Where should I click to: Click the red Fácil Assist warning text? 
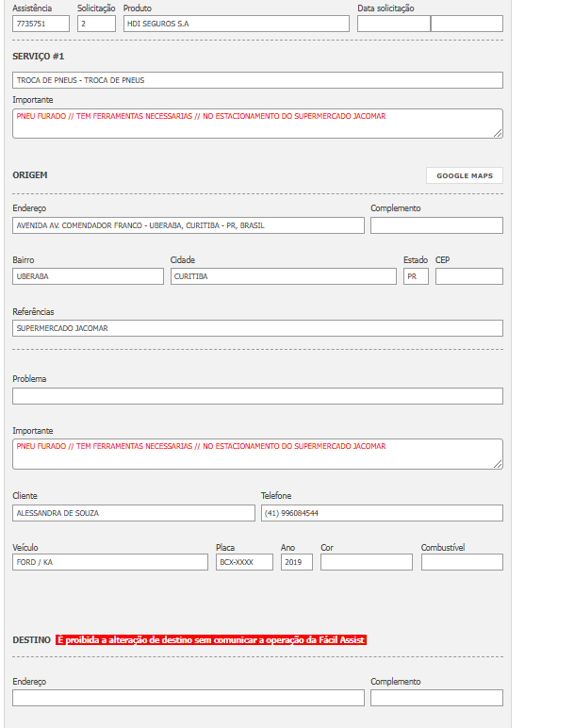click(211, 639)
